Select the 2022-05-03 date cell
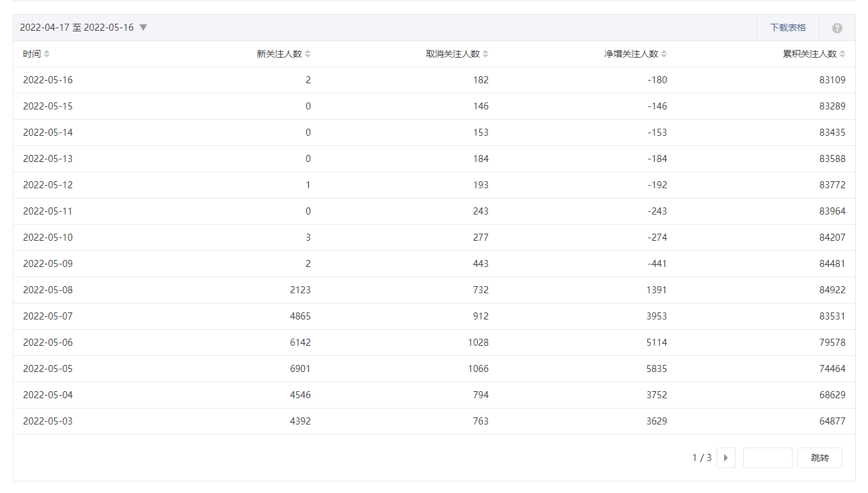This screenshot has height=493, width=868. [48, 421]
